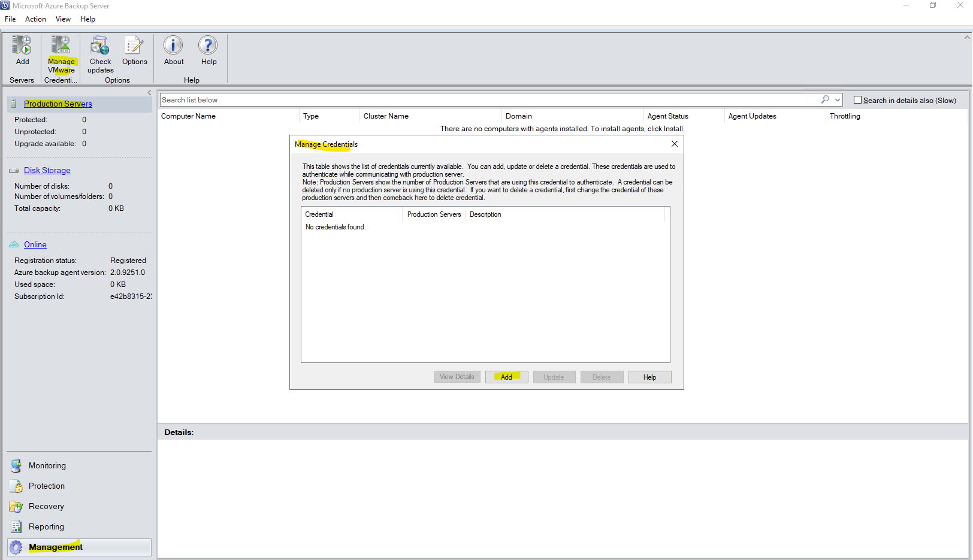This screenshot has height=560, width=973.
Task: Click the Protection lock icon
Action: (x=16, y=486)
